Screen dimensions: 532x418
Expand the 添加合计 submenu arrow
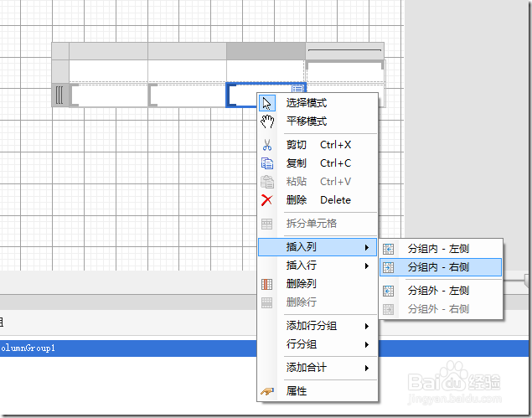click(x=367, y=368)
